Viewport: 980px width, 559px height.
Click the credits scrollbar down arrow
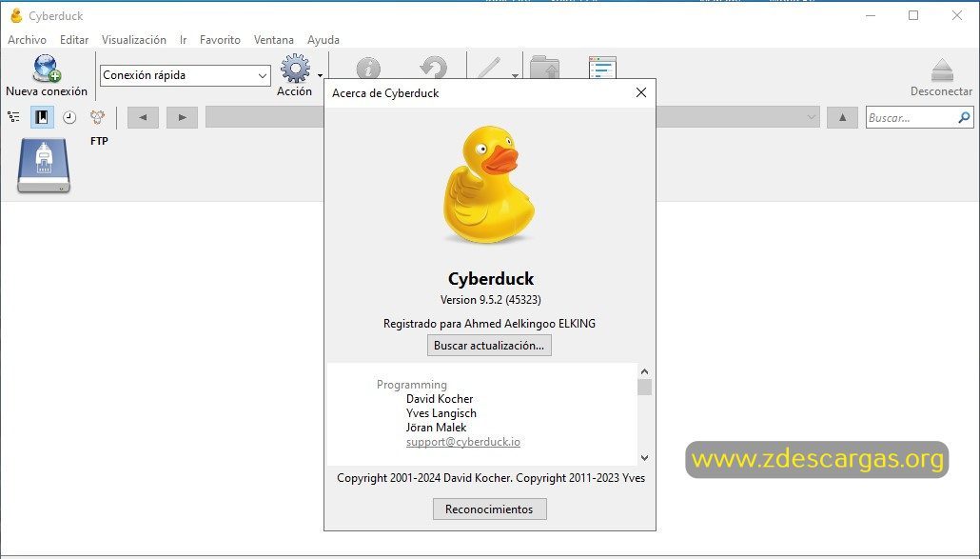(644, 458)
